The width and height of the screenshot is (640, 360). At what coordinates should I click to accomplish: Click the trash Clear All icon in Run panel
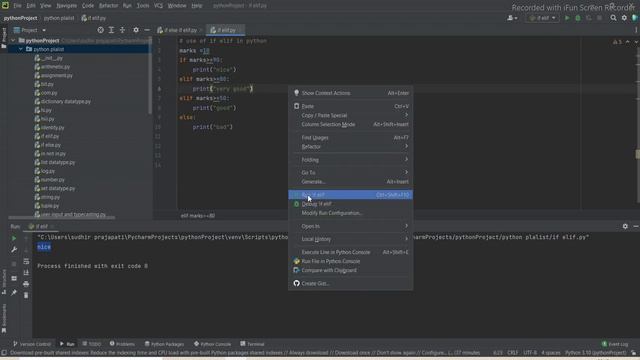pyautogui.click(x=26, y=295)
